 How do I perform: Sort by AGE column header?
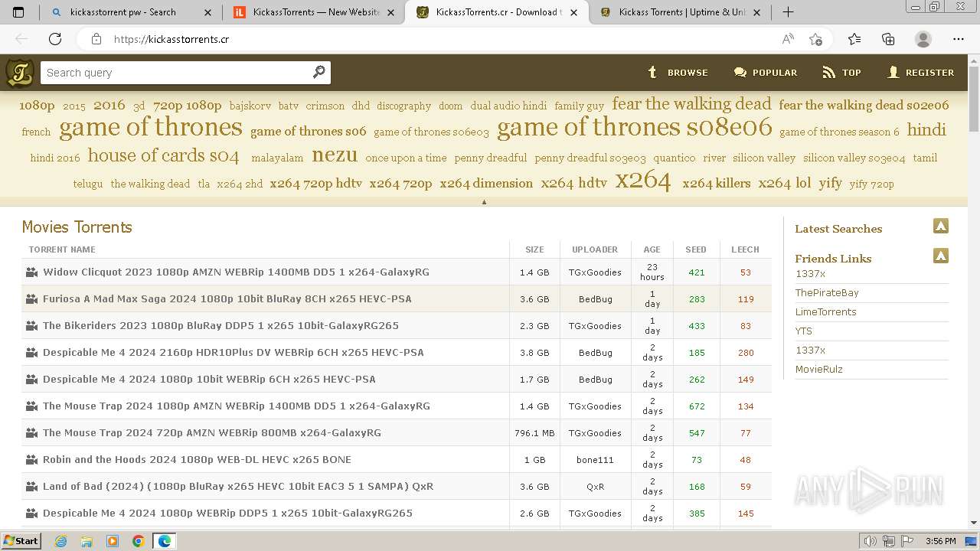[x=652, y=249]
